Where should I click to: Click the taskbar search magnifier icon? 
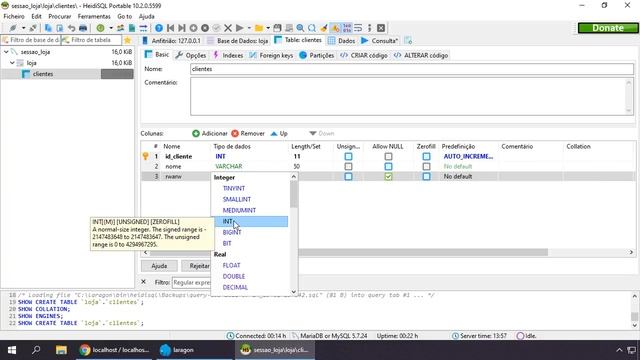(36, 350)
